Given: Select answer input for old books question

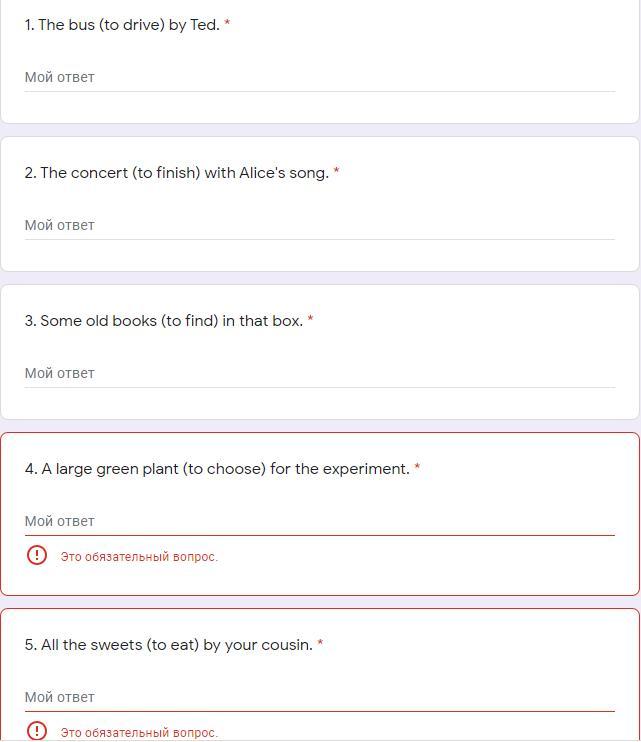Looking at the screenshot, I should (319, 373).
